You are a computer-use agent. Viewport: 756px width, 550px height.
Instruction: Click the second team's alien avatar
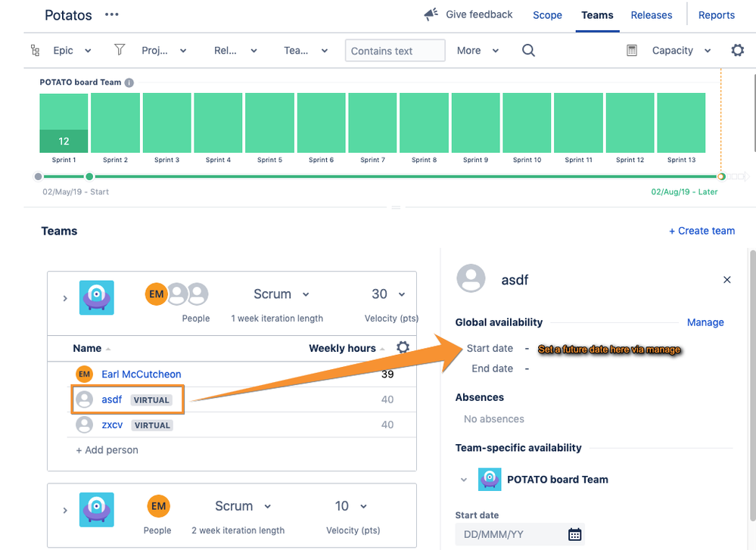pos(96,509)
